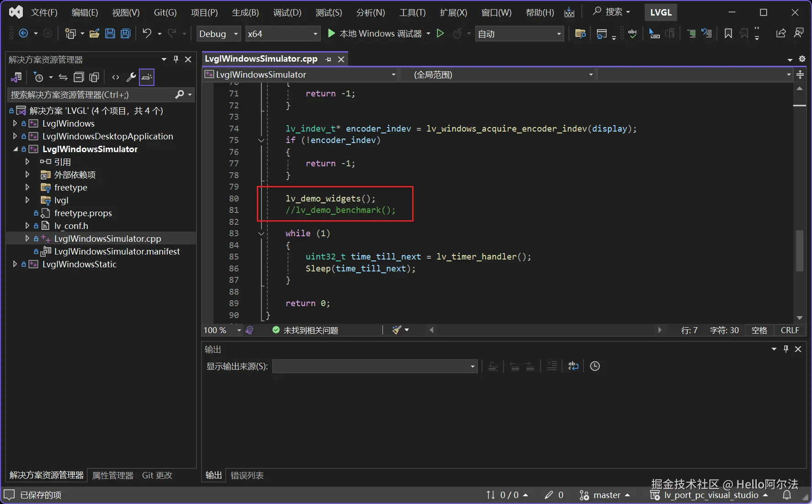
Task: Click the master branch in status bar
Action: pos(605,495)
